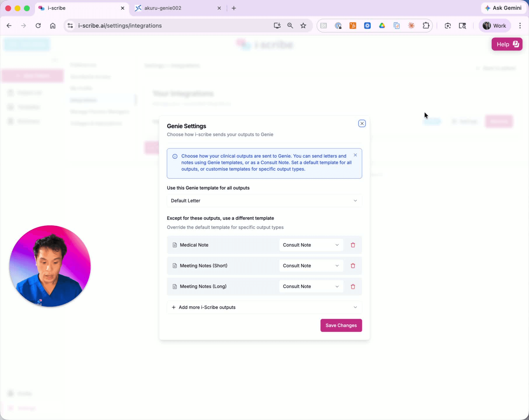Click the screenshot capture icon

click(448, 26)
